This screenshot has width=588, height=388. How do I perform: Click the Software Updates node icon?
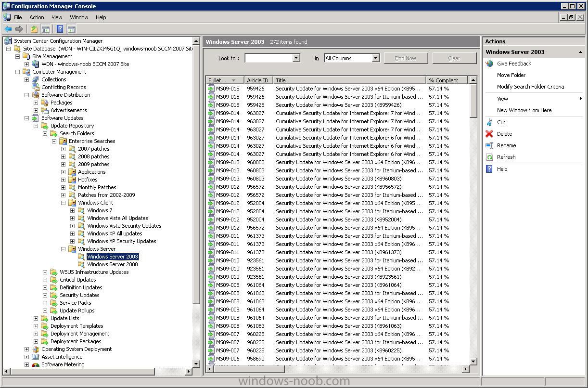(x=36, y=118)
